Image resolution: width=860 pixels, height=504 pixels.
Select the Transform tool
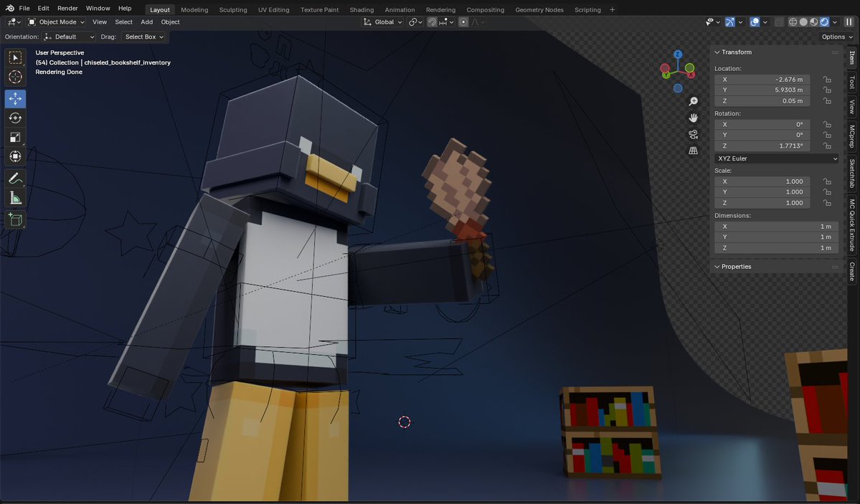(15, 156)
